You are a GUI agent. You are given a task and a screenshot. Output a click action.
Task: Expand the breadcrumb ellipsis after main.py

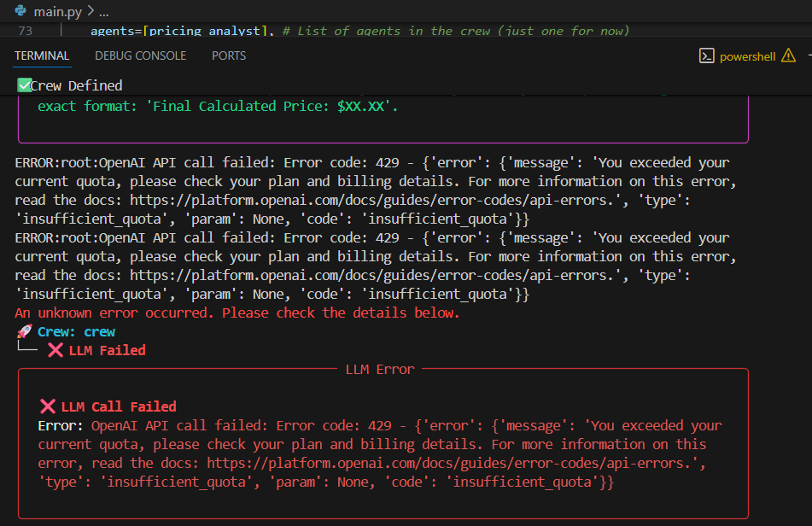pyautogui.click(x=103, y=11)
